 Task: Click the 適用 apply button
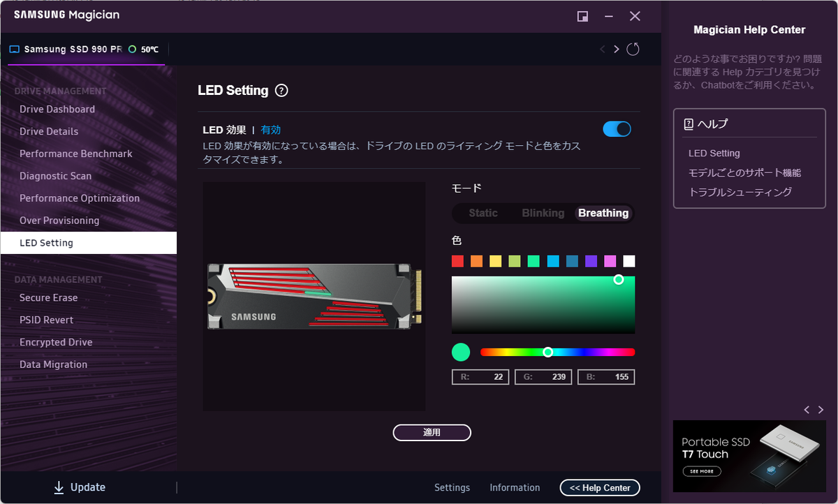point(432,433)
